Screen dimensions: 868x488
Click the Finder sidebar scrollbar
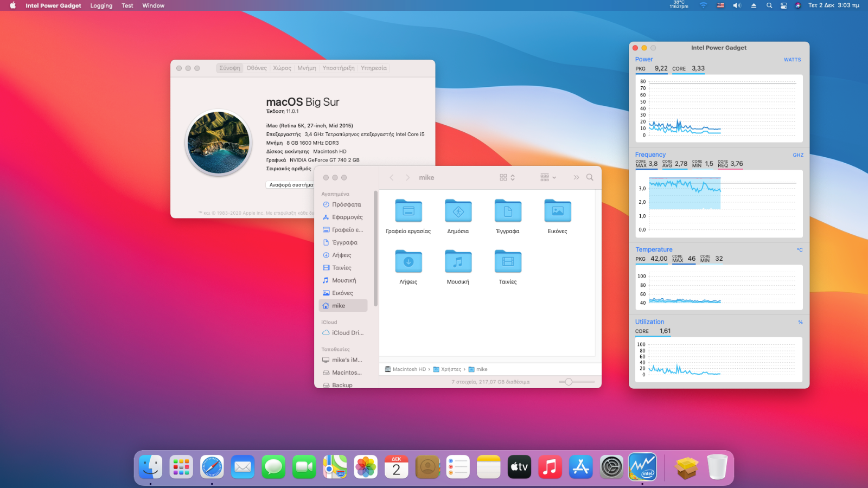[x=375, y=248]
